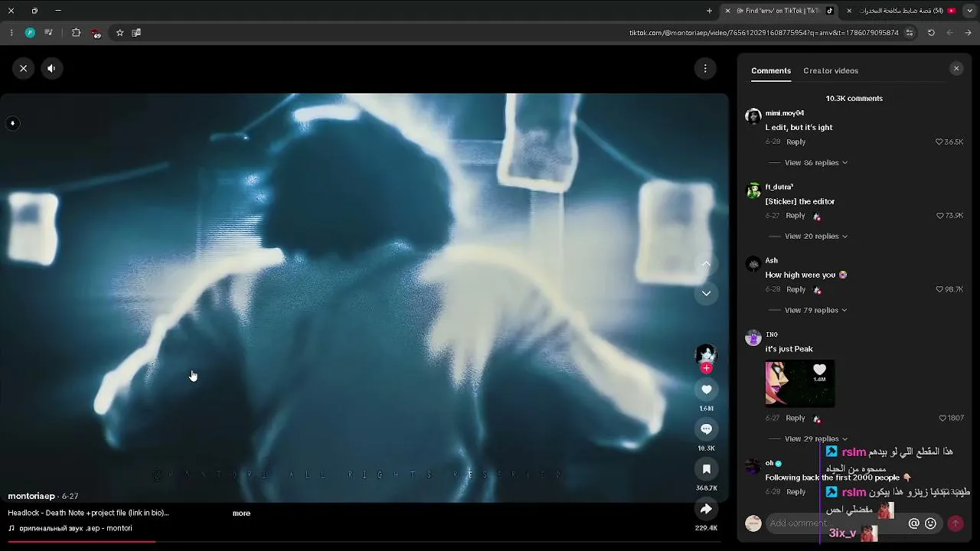This screenshot has height=551, width=980.
Task: Expand the caption with the more link
Action: tap(241, 513)
